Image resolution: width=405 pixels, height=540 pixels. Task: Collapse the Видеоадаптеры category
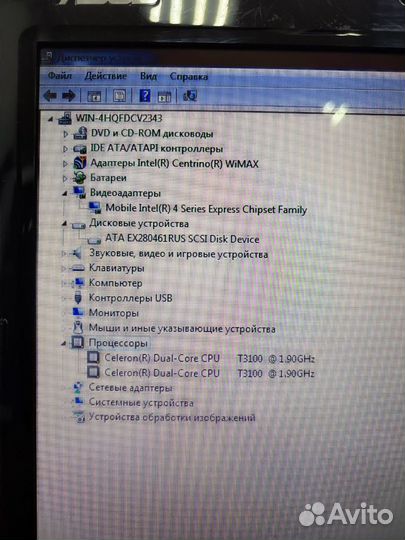(x=65, y=194)
